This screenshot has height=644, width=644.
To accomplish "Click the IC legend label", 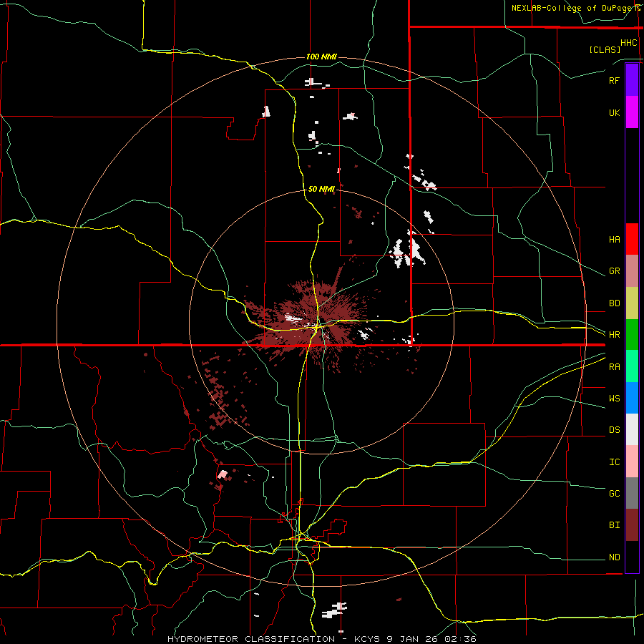I will pyautogui.click(x=614, y=462).
